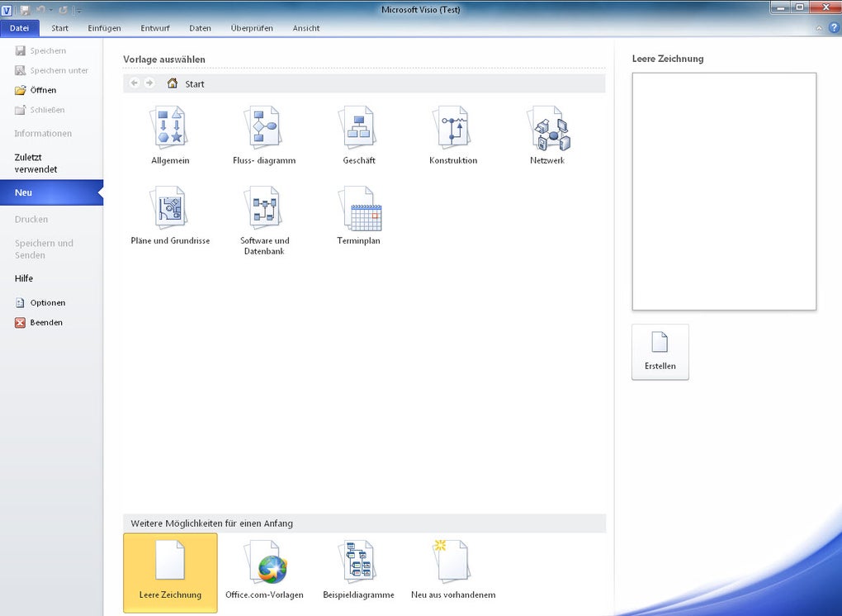Click Speichern unter in backstage menu
Image resolution: width=842 pixels, height=616 pixels.
pyautogui.click(x=51, y=70)
